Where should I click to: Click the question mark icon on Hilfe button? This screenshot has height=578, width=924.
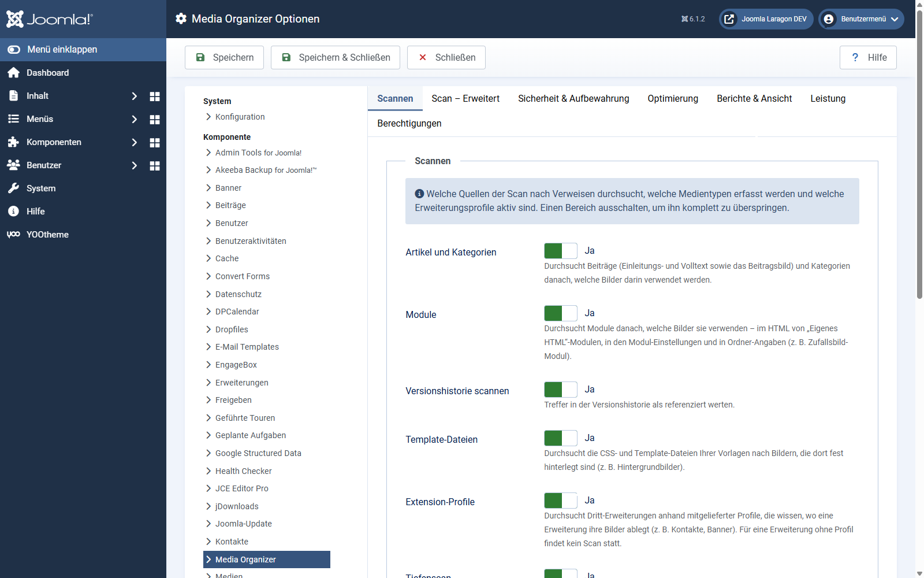coord(855,57)
